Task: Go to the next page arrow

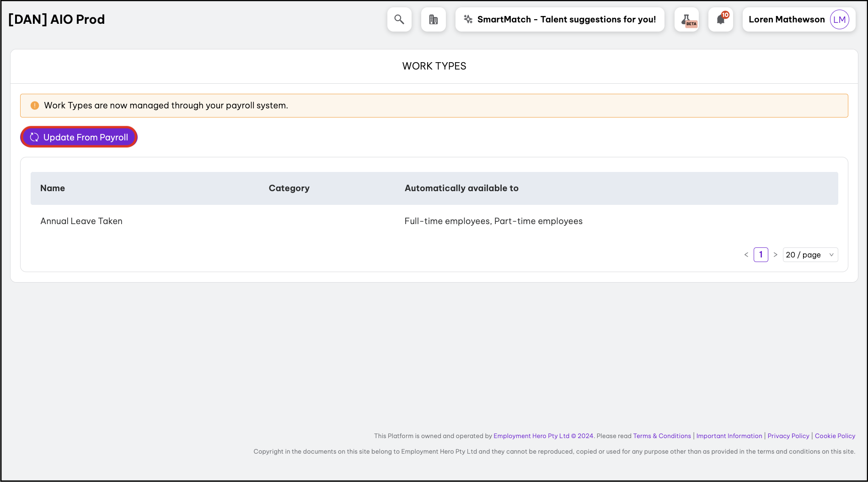Action: click(x=775, y=255)
